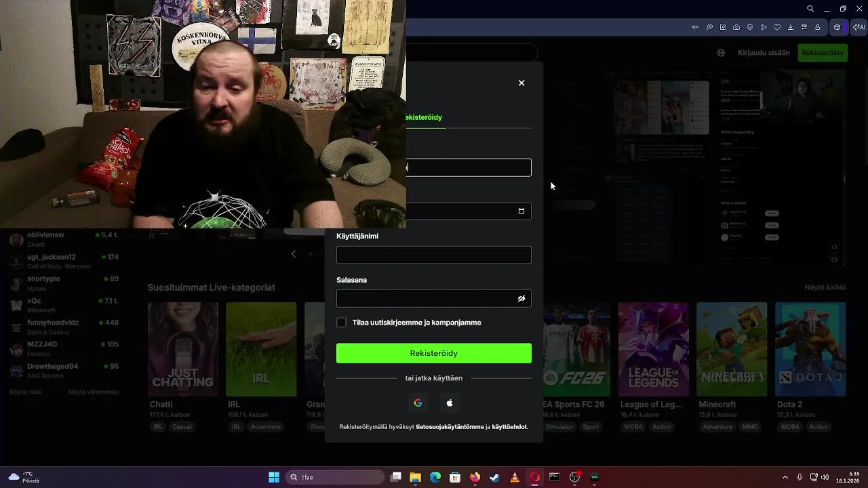Take a snapshot with the camera icon

(x=736, y=27)
